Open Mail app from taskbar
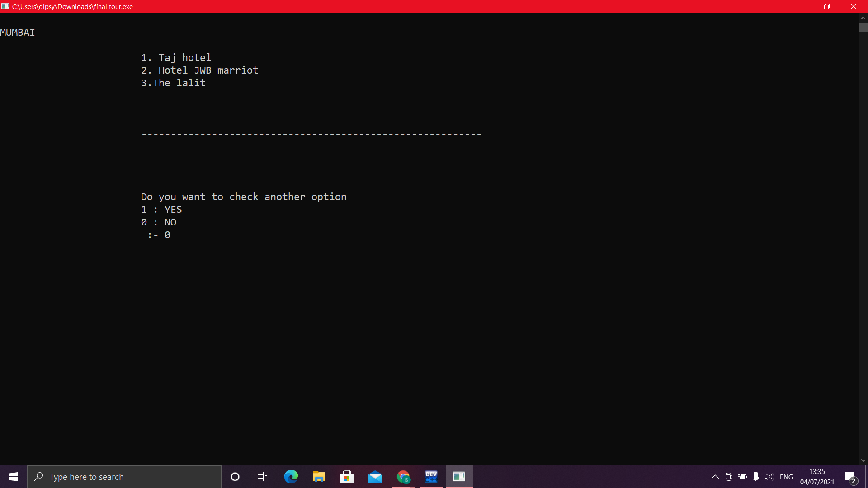Image resolution: width=868 pixels, height=488 pixels. point(375,477)
